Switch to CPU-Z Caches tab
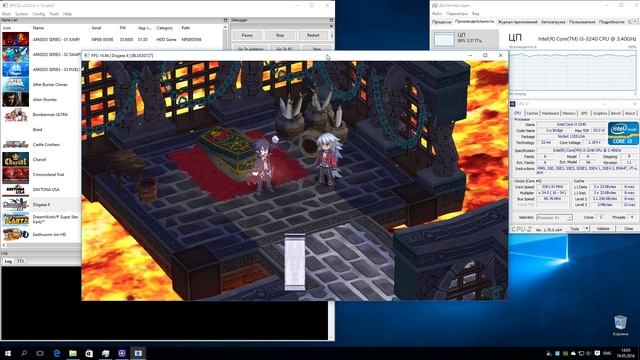640x360 pixels. coord(532,113)
